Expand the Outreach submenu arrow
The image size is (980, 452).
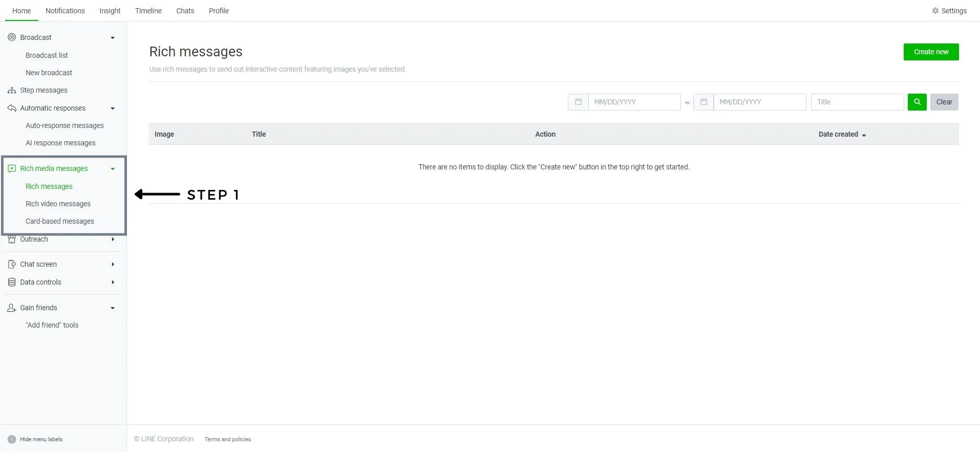coord(113,239)
